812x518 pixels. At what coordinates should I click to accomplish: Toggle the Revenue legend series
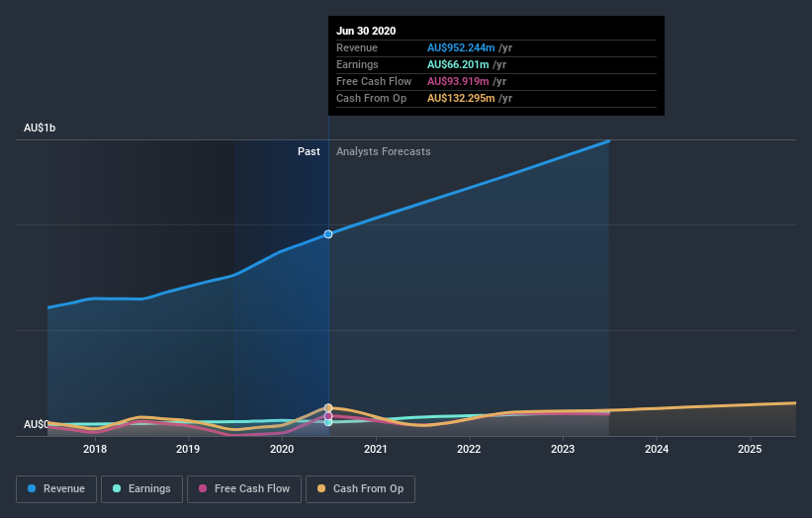click(x=56, y=489)
